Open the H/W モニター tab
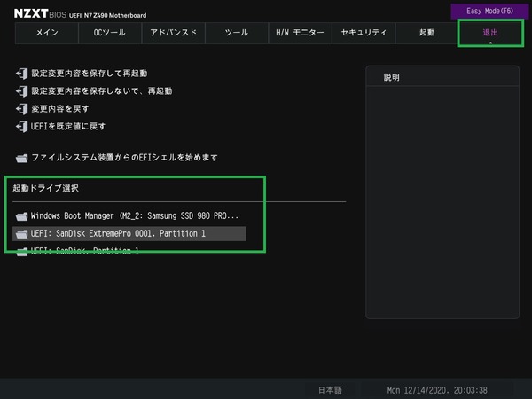 (x=300, y=33)
